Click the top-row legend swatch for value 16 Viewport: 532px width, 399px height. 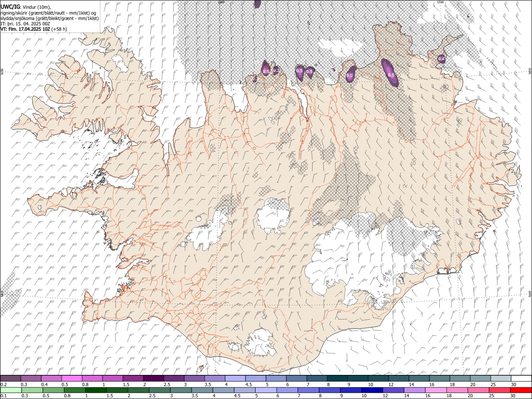(x=438, y=379)
